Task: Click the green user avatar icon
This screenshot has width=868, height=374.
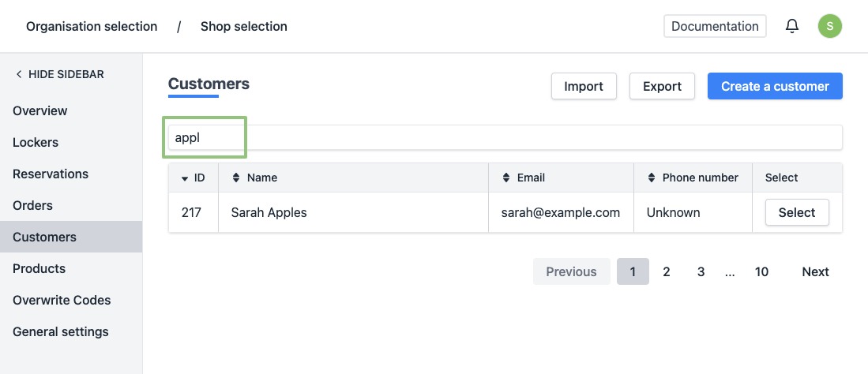Action: click(x=829, y=26)
